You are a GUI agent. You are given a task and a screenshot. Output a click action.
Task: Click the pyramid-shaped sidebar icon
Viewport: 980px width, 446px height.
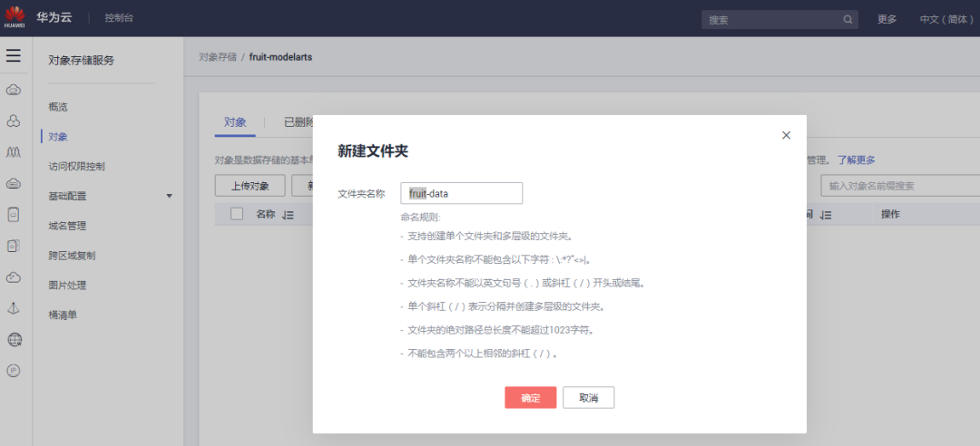tap(14, 308)
